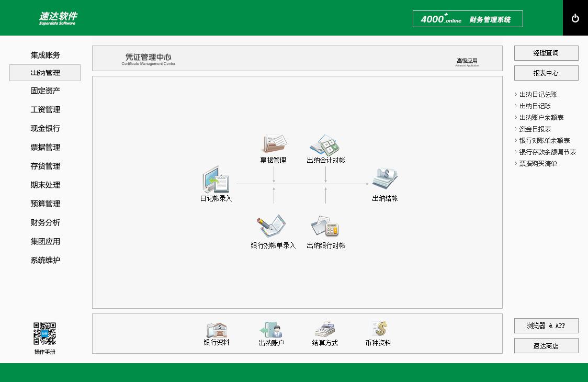Open the 结算方式 settlement icon
Image resolution: width=588 pixels, height=382 pixels.
(x=325, y=330)
